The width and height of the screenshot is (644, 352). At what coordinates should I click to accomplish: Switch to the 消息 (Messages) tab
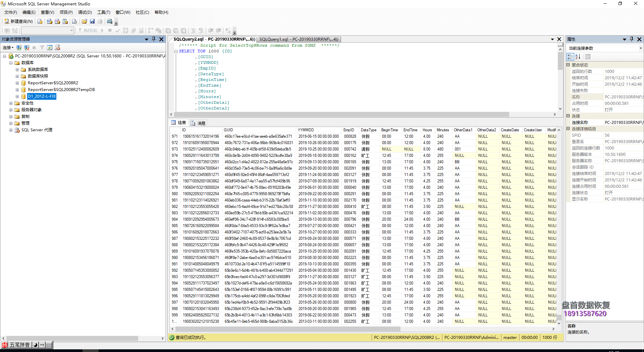[x=198, y=123]
